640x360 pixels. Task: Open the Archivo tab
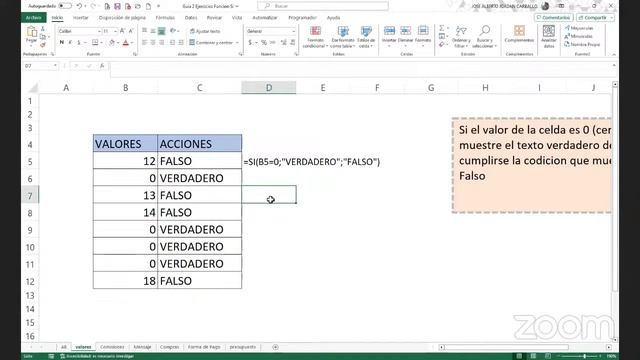pyautogui.click(x=33, y=18)
